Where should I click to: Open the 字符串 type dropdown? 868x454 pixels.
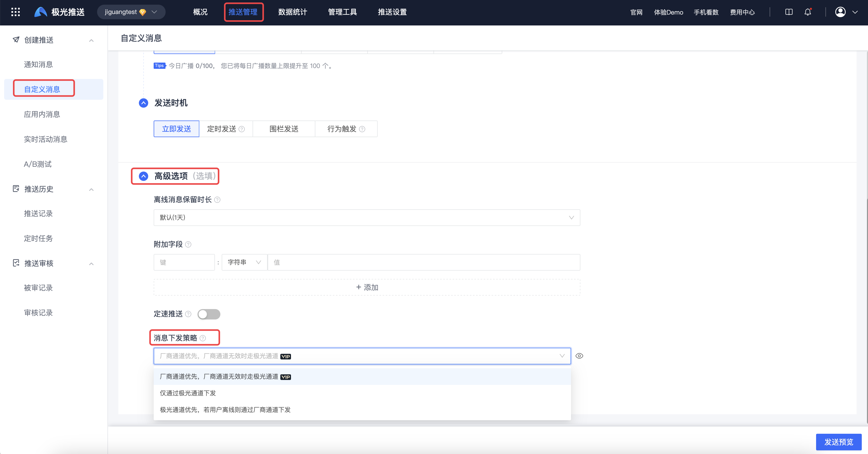(244, 262)
